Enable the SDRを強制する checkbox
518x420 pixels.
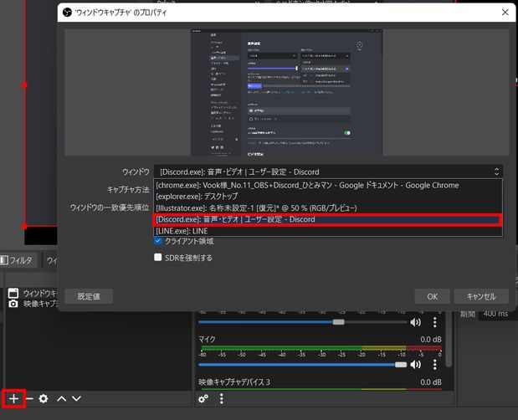pos(158,257)
